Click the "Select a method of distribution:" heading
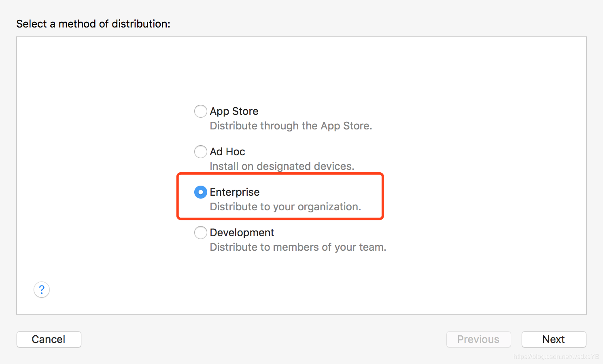Image resolution: width=603 pixels, height=364 pixels. coord(93,24)
